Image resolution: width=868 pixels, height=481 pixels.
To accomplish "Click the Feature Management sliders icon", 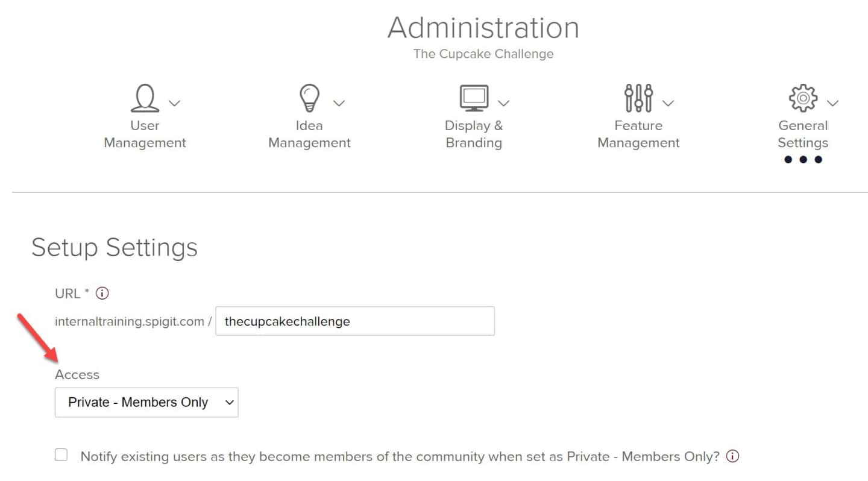I will (638, 98).
